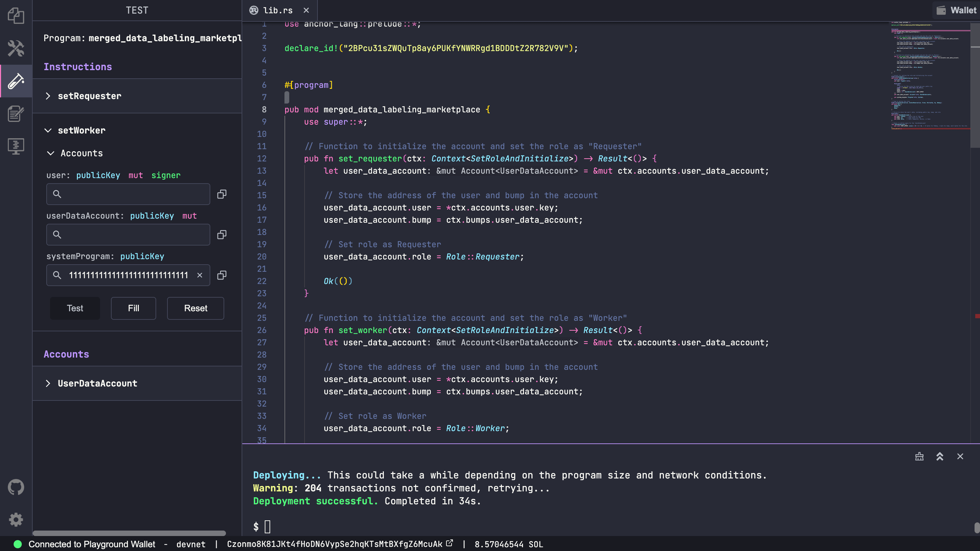
Task: Click search icon in userDataAccount field
Action: pos(57,235)
